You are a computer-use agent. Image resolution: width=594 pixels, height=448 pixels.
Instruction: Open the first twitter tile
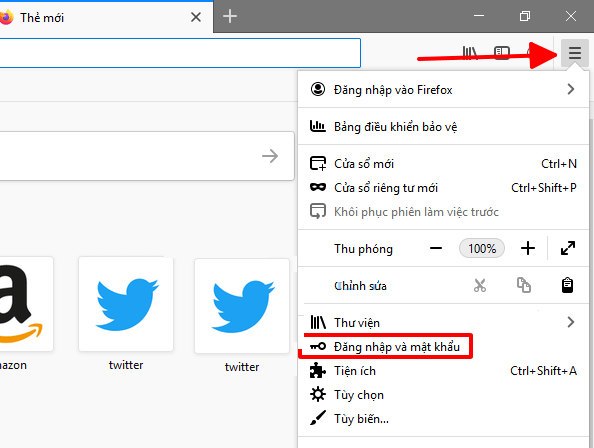126,304
